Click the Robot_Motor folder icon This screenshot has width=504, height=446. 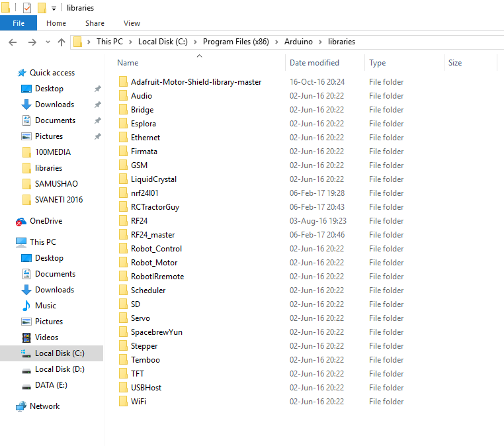pyautogui.click(x=123, y=263)
